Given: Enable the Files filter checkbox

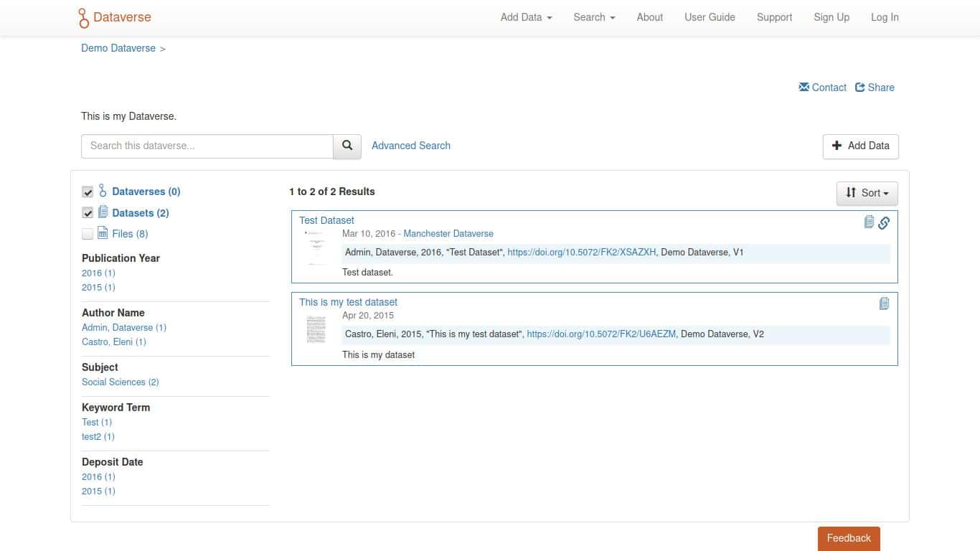Looking at the screenshot, I should (x=88, y=234).
